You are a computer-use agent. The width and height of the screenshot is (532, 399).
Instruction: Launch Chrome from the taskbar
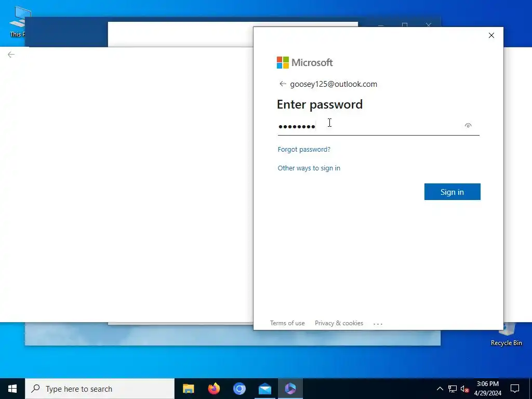[x=239, y=389]
